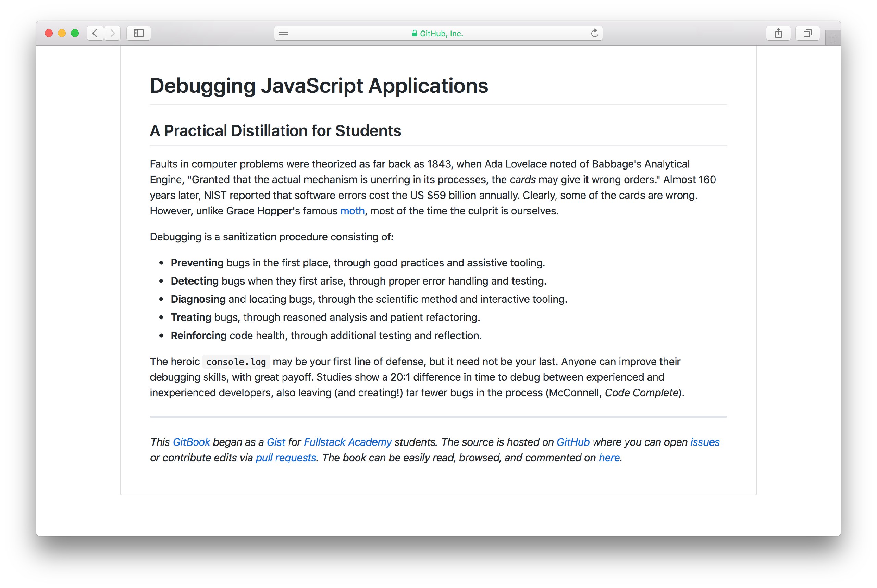Click 'Debugging is a sanitization procedure' sentence
Screen dimensions: 877x588
coord(272,237)
